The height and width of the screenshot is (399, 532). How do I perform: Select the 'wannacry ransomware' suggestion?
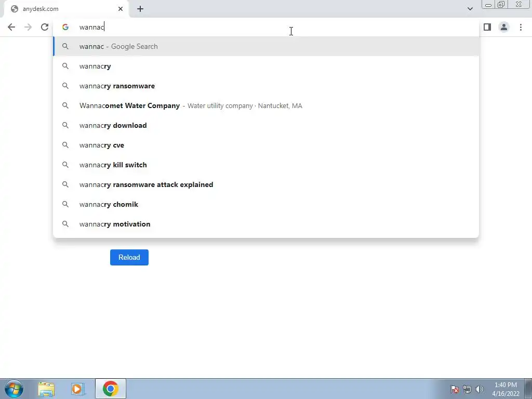coord(266,86)
